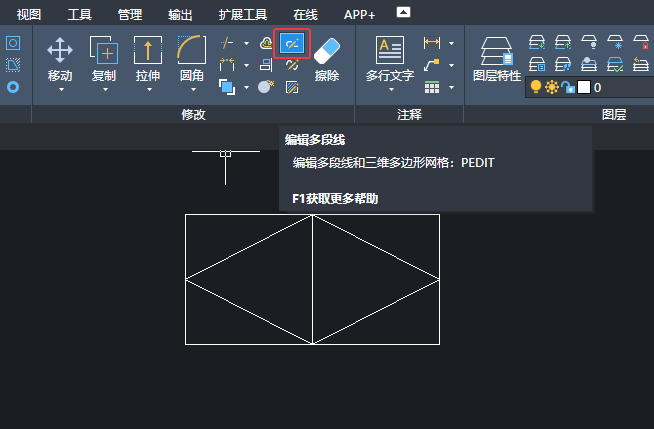The width and height of the screenshot is (654, 429).
Task: Open the Break tool dropdown arrow
Action: tap(247, 65)
